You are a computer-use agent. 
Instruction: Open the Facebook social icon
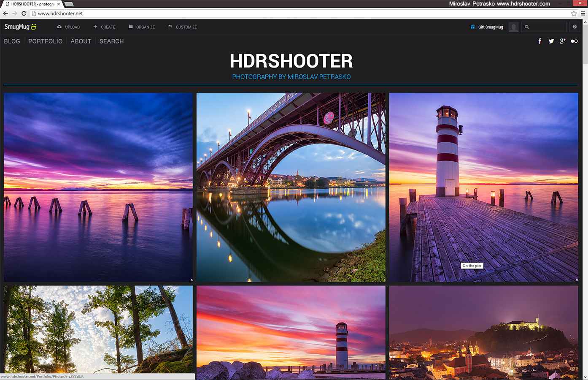tap(540, 41)
